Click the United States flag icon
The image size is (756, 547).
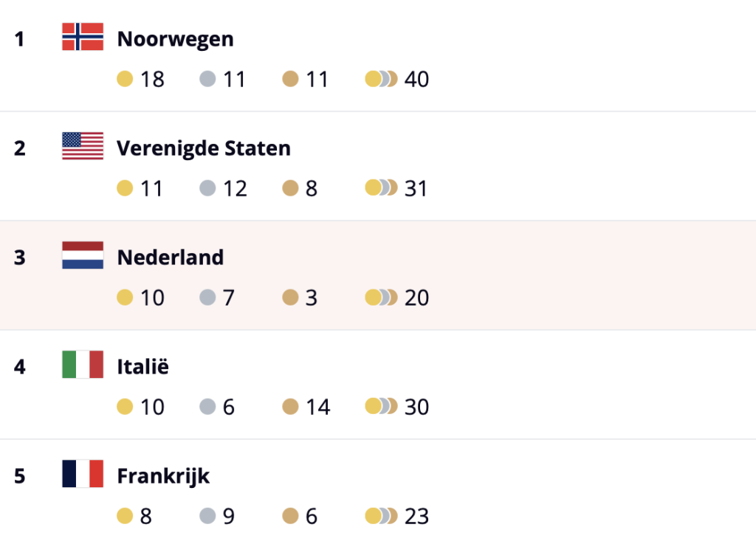[x=83, y=146]
